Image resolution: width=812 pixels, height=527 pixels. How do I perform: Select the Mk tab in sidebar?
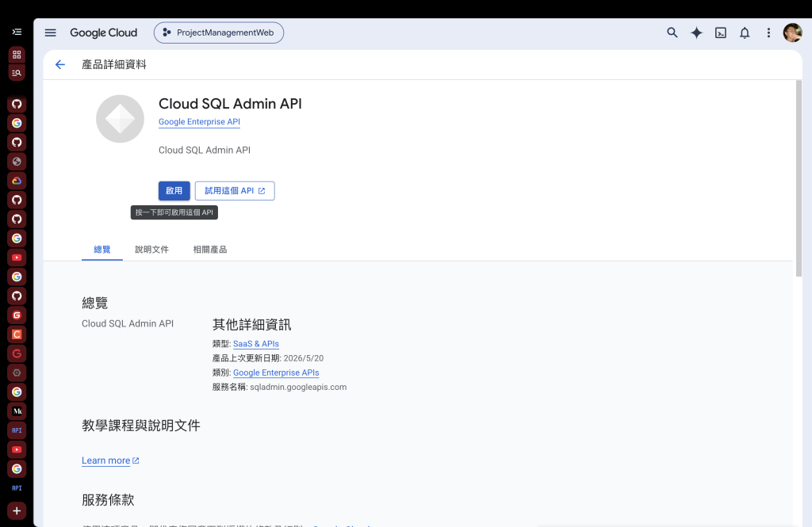pyautogui.click(x=17, y=411)
